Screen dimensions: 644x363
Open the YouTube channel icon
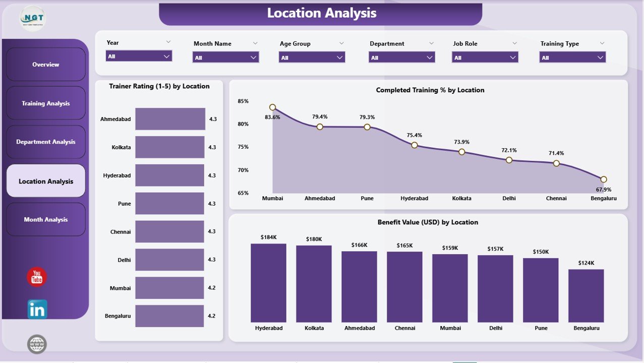coord(36,277)
